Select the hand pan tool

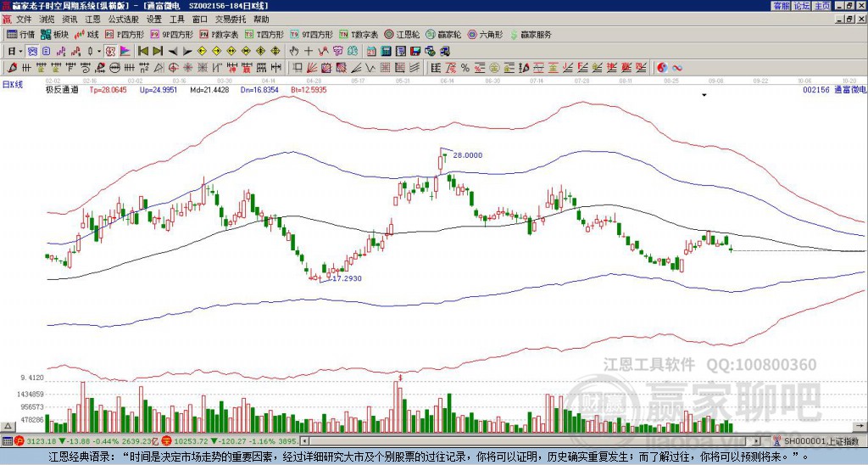coord(293,52)
